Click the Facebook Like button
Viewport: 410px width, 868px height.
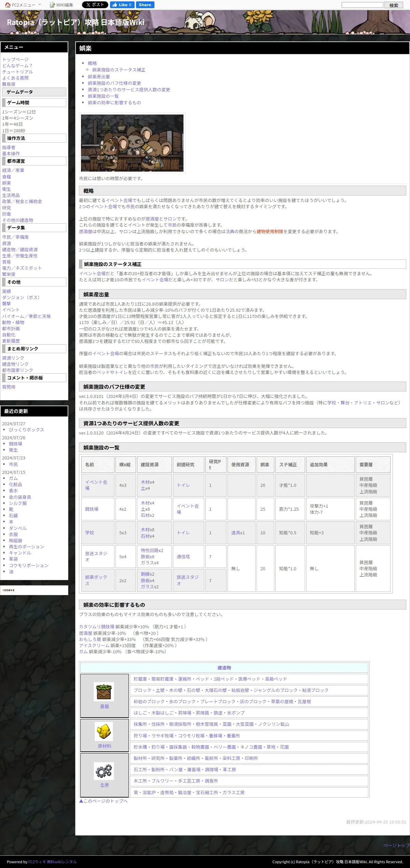tap(122, 5)
